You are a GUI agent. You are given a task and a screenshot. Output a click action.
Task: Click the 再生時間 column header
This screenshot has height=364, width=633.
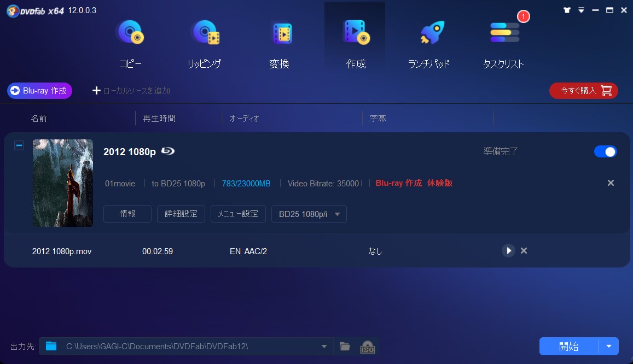tap(159, 119)
